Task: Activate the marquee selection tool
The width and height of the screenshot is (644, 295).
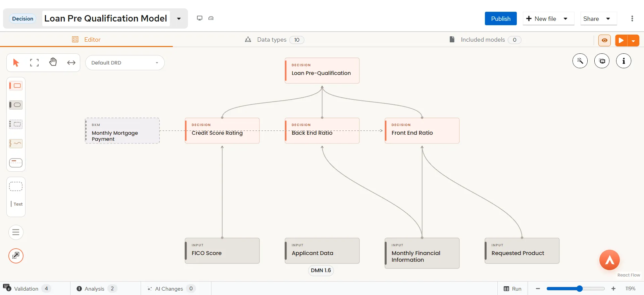Action: click(x=34, y=62)
